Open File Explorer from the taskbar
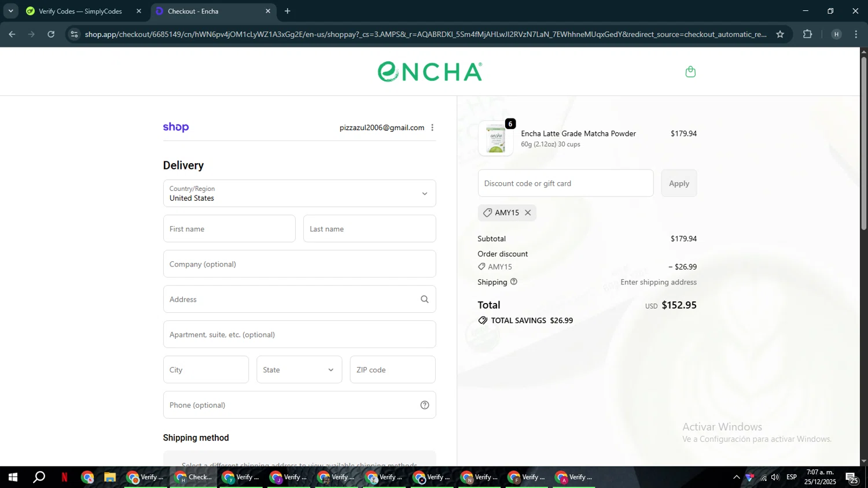Screen dimensions: 868x488 [x=110, y=477]
